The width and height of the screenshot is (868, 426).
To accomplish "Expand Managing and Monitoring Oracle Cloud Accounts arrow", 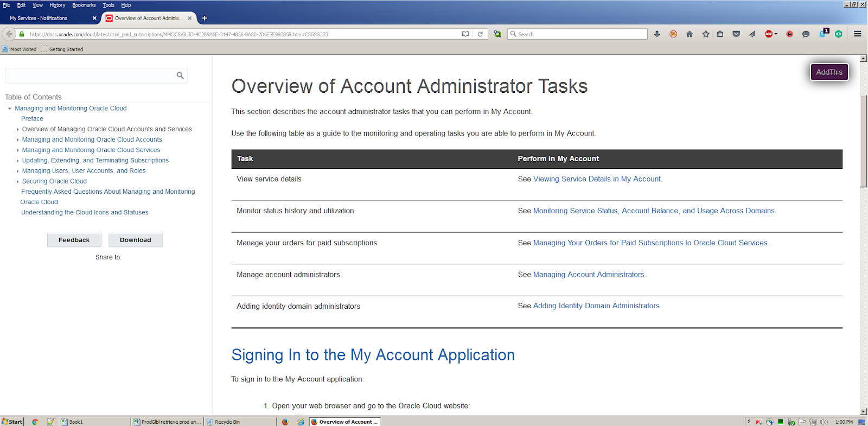I will tap(17, 140).
